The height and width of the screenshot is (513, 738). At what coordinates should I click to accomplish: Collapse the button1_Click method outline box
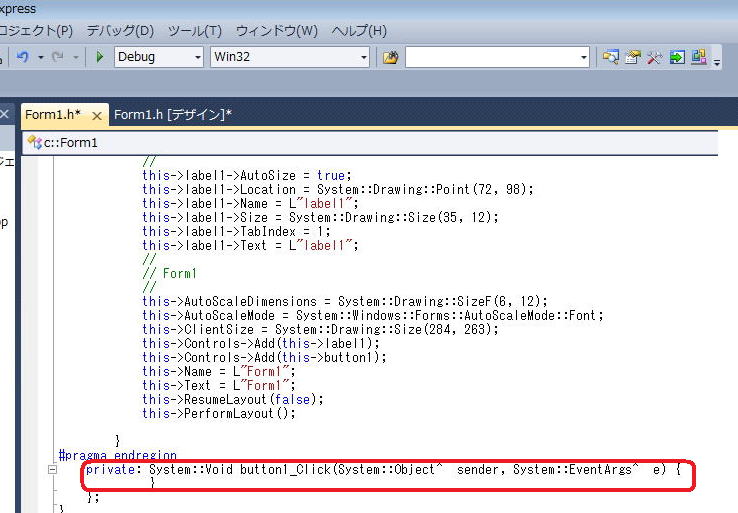pos(52,469)
